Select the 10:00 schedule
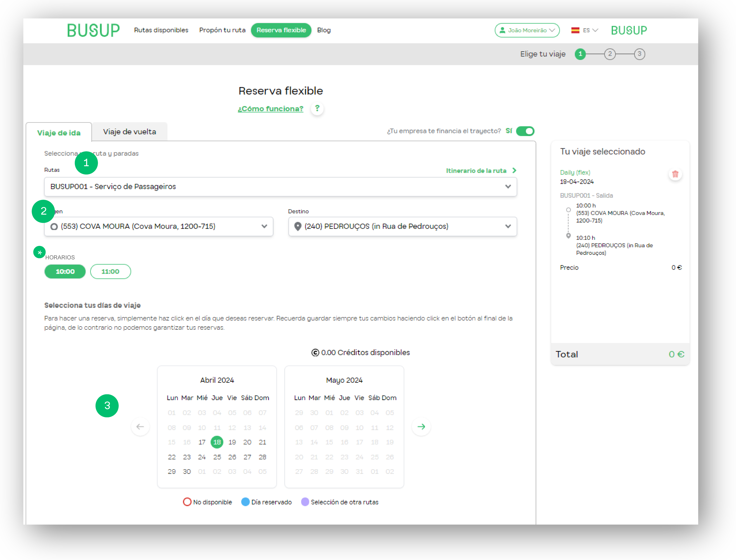736x560 pixels. point(65,271)
